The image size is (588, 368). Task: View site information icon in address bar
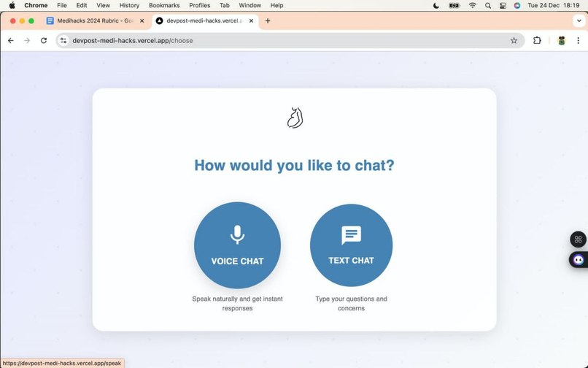click(63, 41)
